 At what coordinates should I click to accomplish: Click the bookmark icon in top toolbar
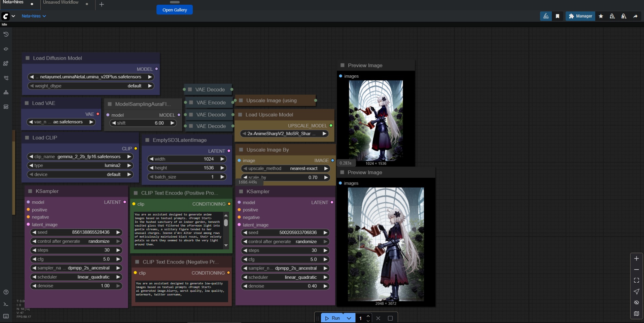click(558, 16)
